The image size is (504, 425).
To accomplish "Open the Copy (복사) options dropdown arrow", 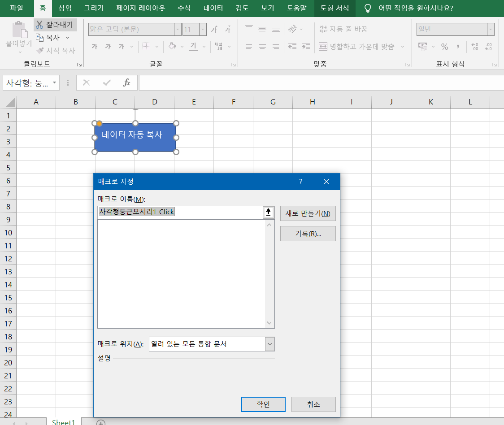I will coord(68,38).
